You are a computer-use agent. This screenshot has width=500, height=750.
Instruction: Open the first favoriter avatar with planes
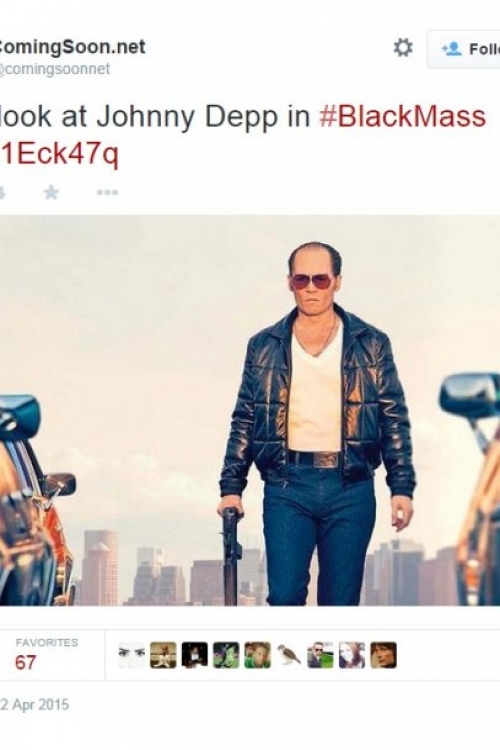131,655
